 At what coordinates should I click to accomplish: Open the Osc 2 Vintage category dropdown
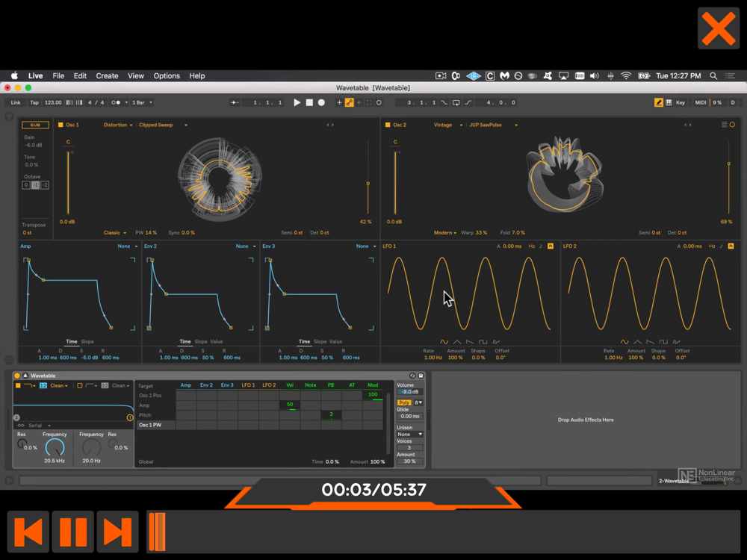447,125
